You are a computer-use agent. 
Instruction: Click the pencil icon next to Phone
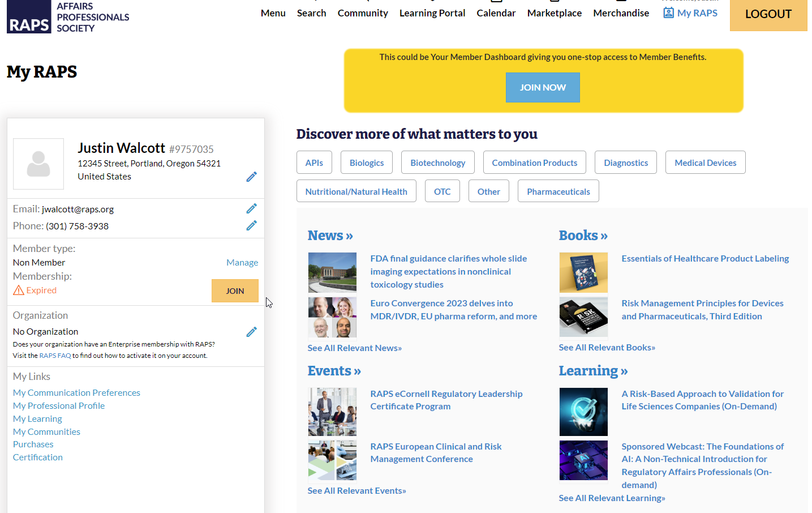click(252, 225)
